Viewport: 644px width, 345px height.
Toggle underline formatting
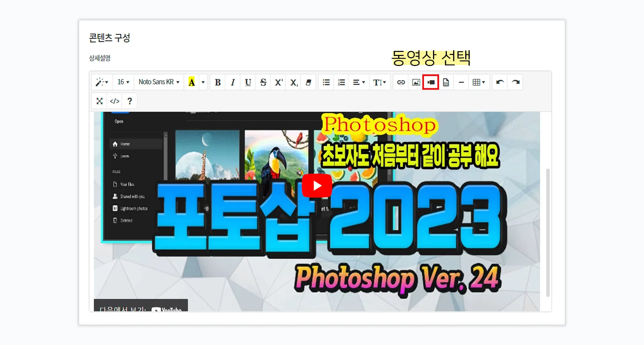pos(248,82)
